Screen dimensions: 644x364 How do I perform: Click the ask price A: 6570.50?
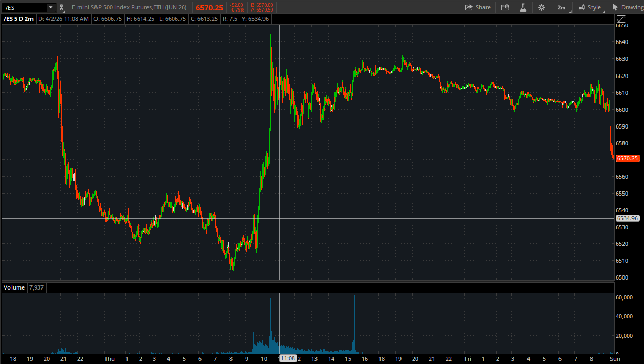point(262,10)
